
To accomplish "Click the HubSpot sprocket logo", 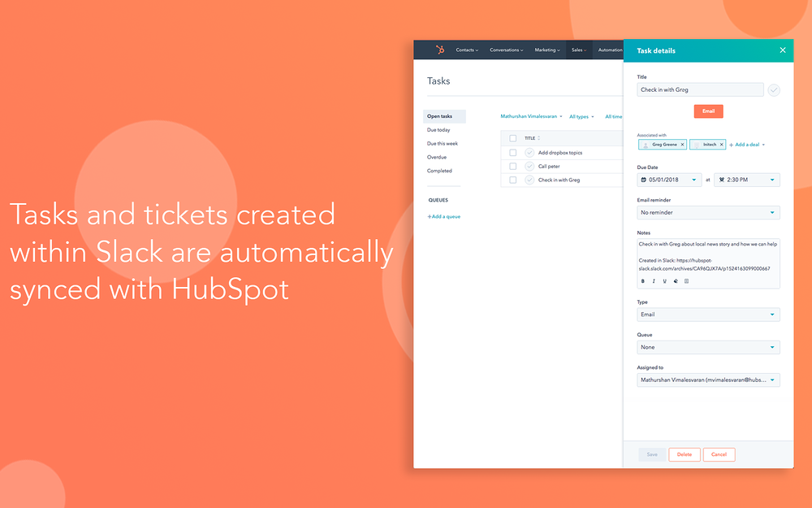I will [x=440, y=50].
